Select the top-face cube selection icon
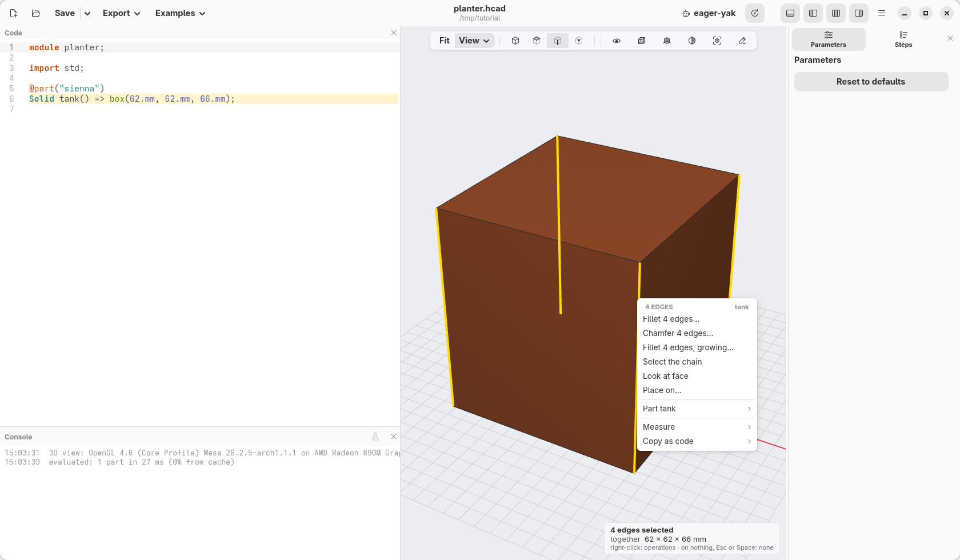The height and width of the screenshot is (560, 960). click(x=537, y=41)
